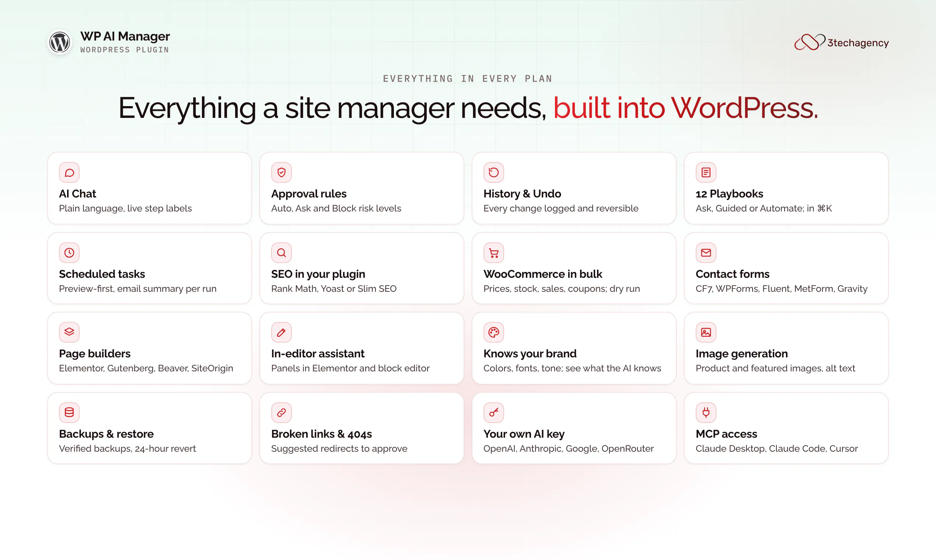Click the 12 Playbooks document icon

point(706,172)
